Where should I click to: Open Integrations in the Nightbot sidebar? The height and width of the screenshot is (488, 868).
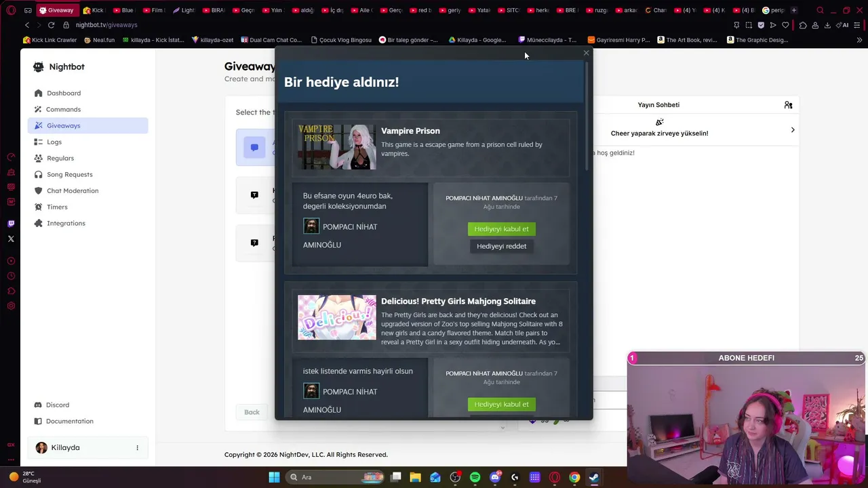pos(88,223)
